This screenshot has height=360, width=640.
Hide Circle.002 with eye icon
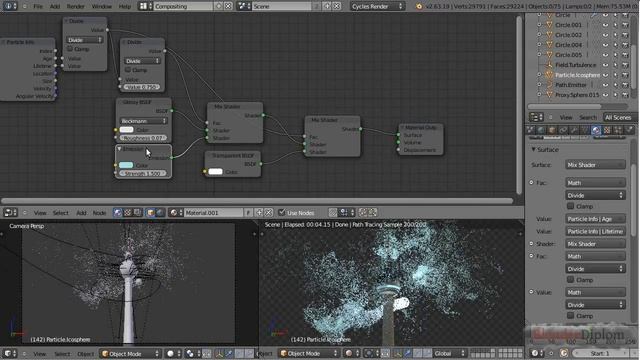(606, 35)
